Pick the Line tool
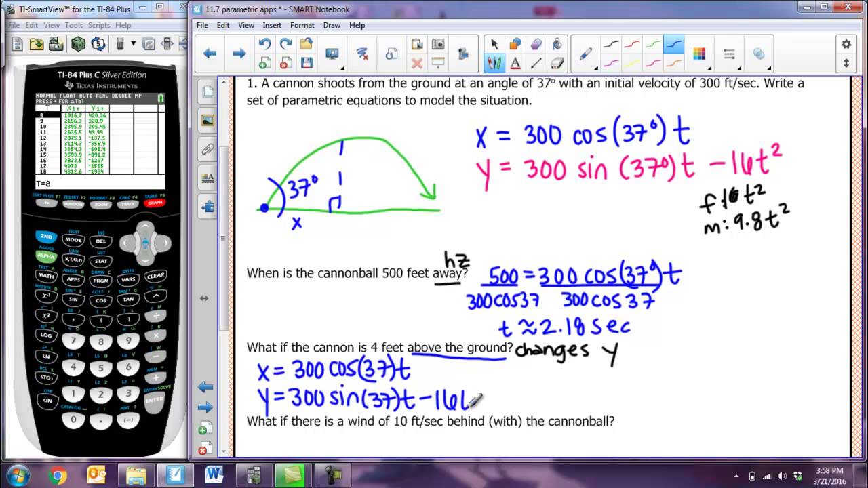 [x=536, y=63]
